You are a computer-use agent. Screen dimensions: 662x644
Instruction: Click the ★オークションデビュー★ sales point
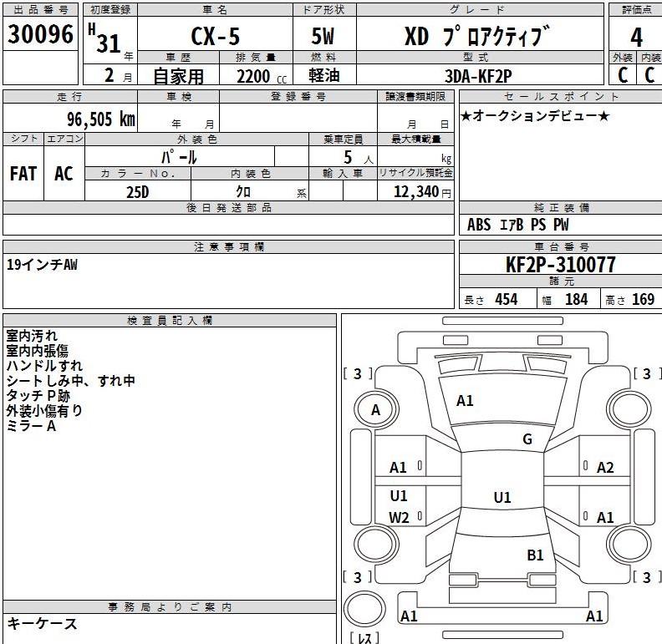[x=534, y=115]
